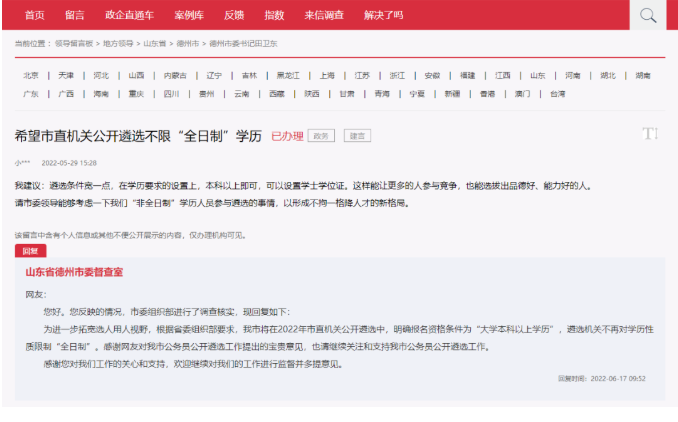Open the search magnifier icon

pos(648,15)
